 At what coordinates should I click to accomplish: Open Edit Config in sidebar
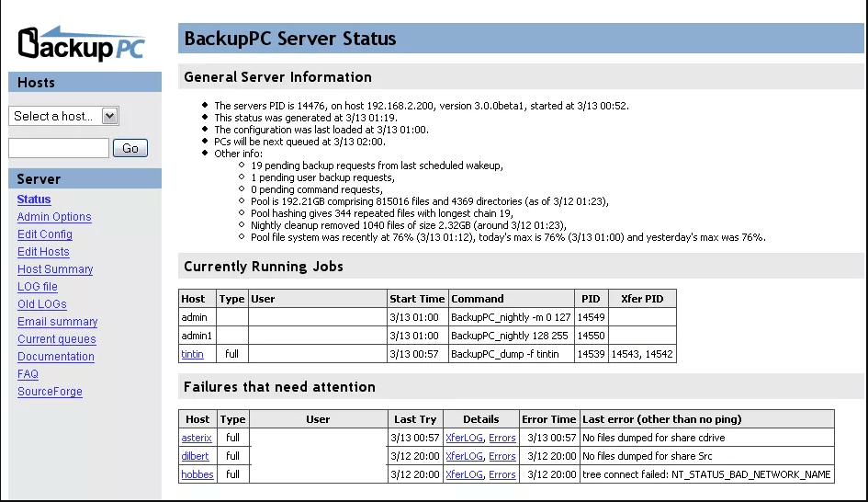pyautogui.click(x=44, y=234)
